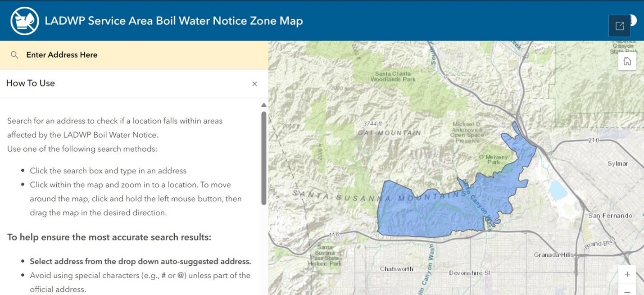Viewport: 644px width, 295px height.
Task: Select the How To Use panel header
Action: pyautogui.click(x=134, y=83)
